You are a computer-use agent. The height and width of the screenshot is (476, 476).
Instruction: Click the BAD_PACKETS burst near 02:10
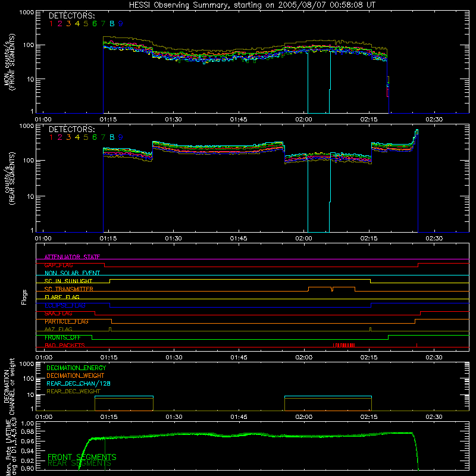point(344,345)
